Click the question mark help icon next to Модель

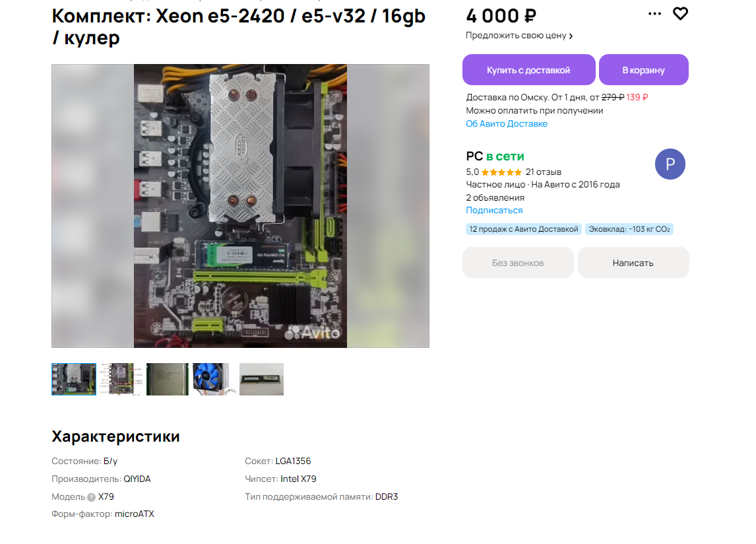point(91,497)
